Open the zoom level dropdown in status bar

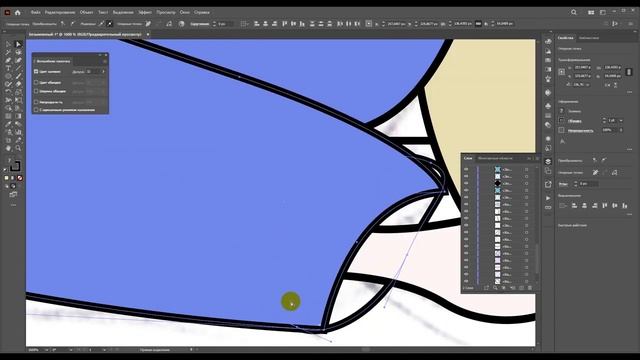46,350
